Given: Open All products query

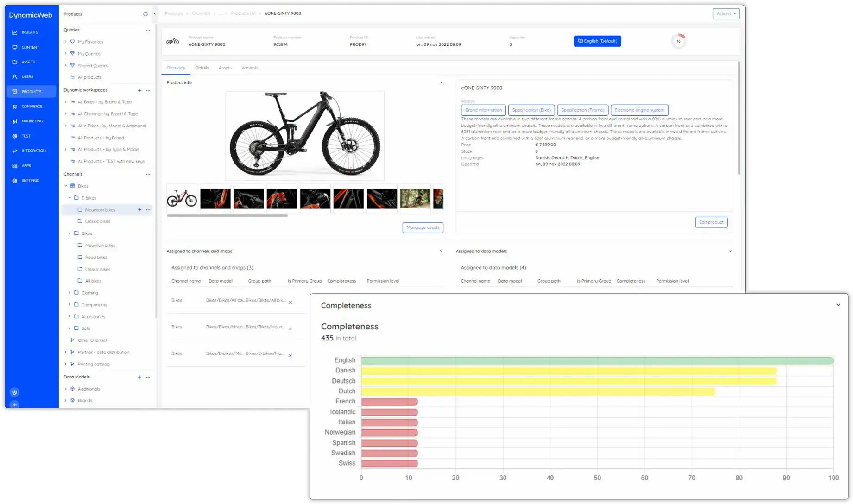Looking at the screenshot, I should click(x=89, y=77).
